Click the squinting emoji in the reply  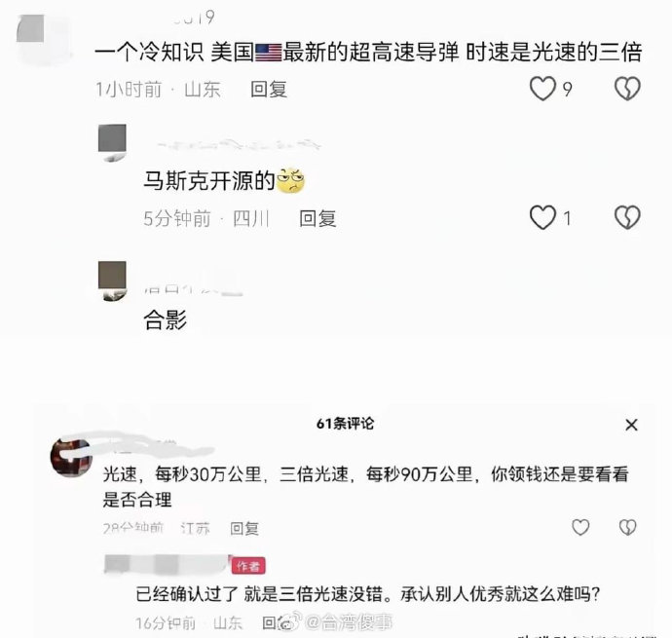coord(290,180)
